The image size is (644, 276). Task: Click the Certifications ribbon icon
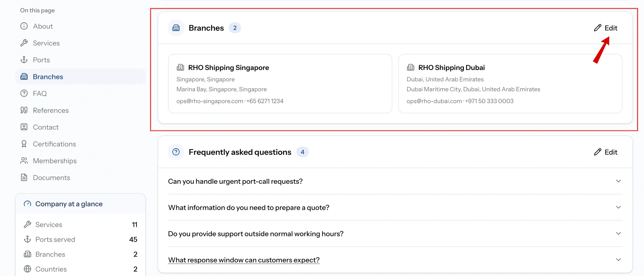[24, 144]
